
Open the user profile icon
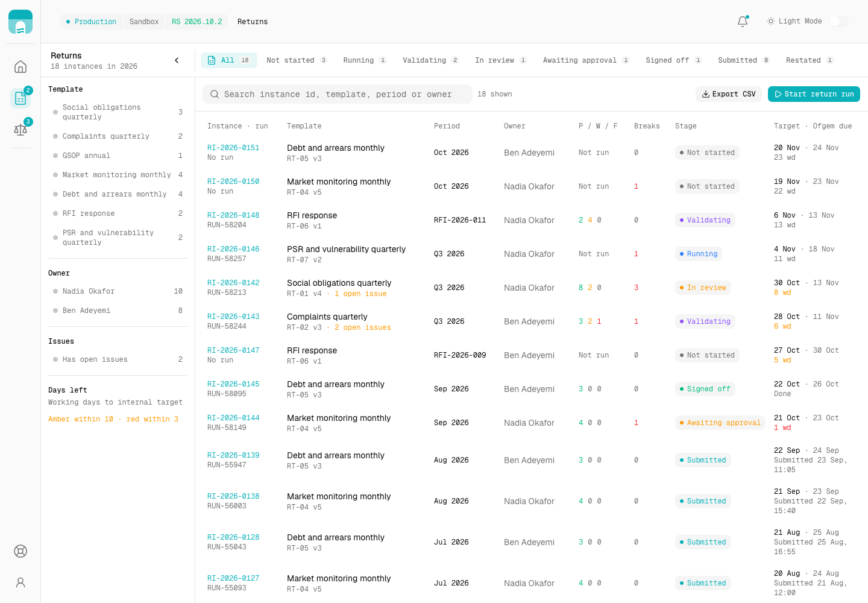coord(20,582)
